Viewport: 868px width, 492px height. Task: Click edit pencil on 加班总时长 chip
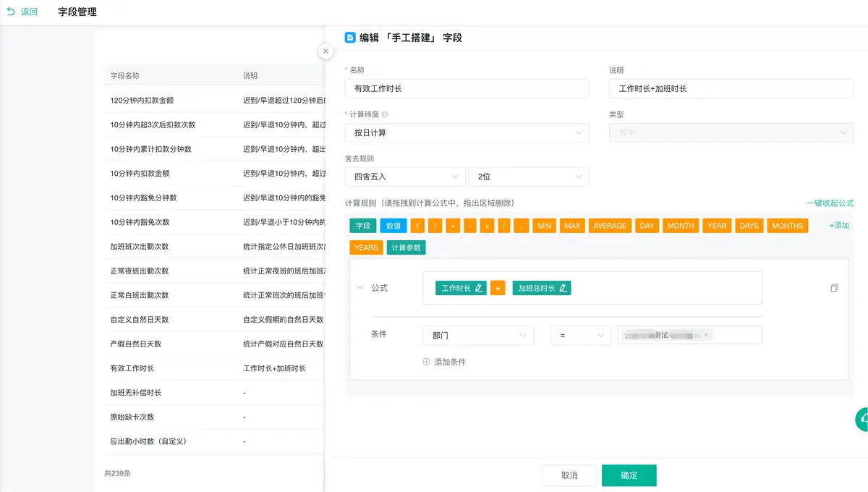[x=563, y=288]
